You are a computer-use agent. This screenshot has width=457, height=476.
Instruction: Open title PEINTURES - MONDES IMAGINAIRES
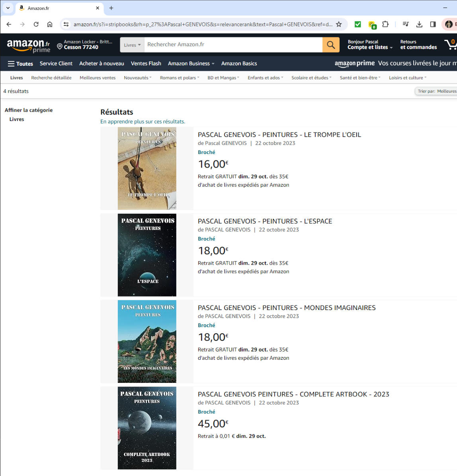click(287, 308)
